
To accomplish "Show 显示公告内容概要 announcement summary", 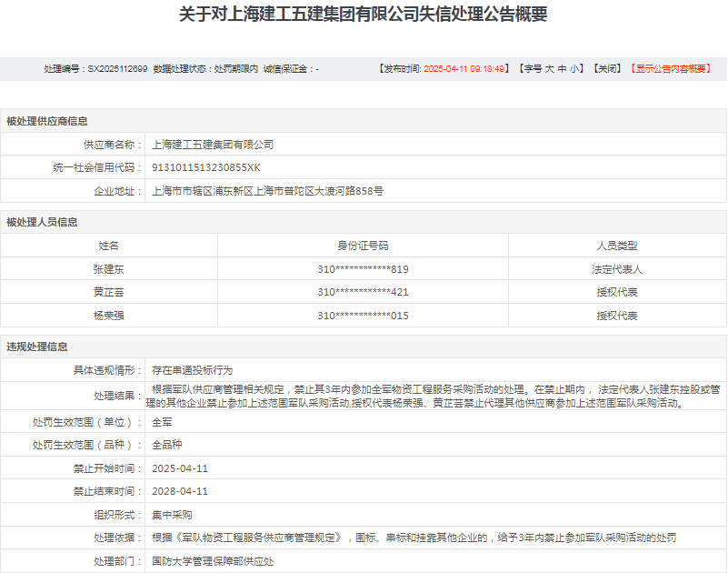I will (671, 69).
